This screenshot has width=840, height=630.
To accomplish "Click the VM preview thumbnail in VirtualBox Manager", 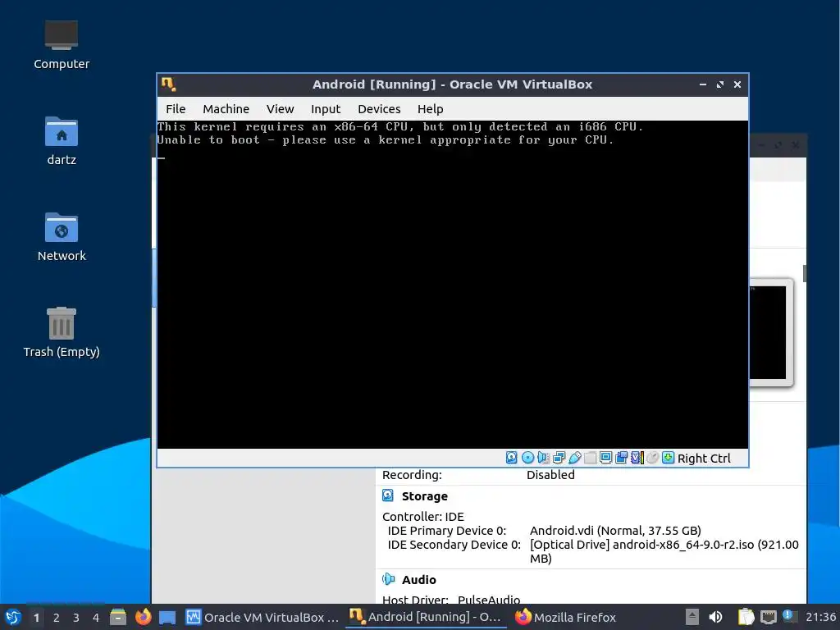I will click(x=769, y=332).
